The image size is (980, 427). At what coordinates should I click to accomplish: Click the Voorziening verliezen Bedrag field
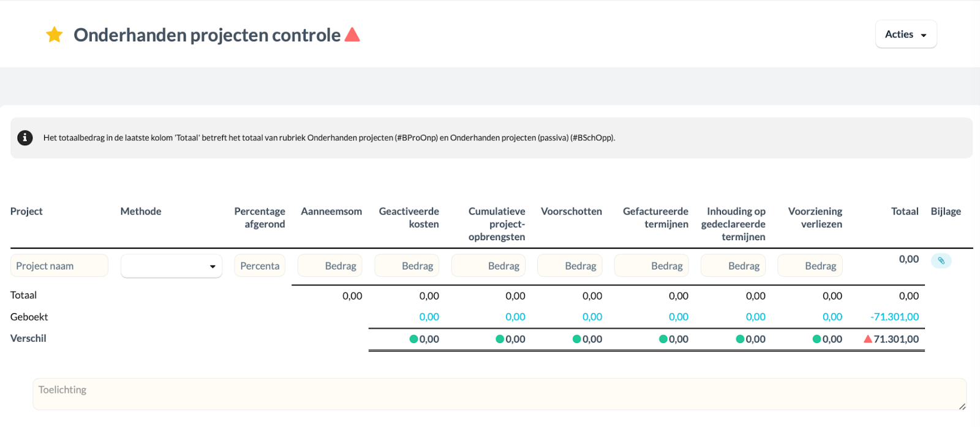pos(810,266)
